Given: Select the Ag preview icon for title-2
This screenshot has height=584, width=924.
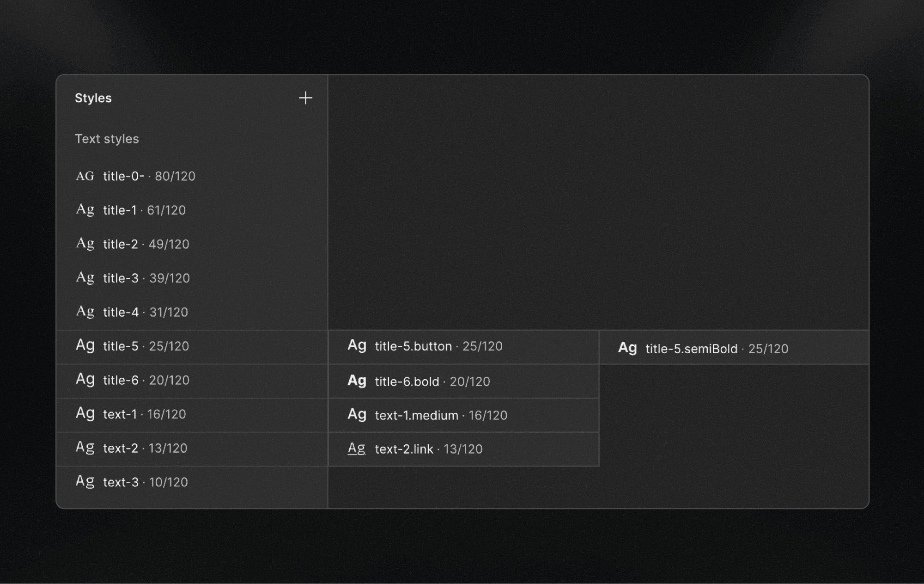Looking at the screenshot, I should (x=85, y=244).
